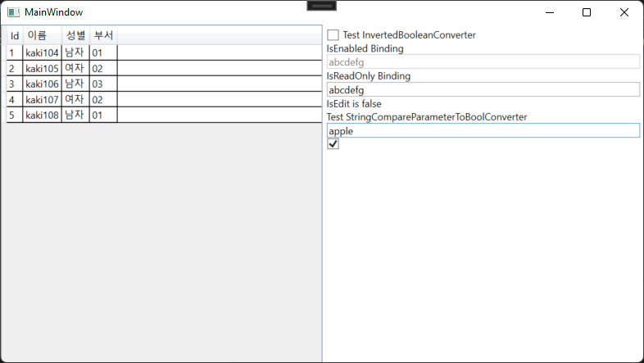Select 여자 cell in kaki107 row
This screenshot has width=644, height=363.
(75, 99)
